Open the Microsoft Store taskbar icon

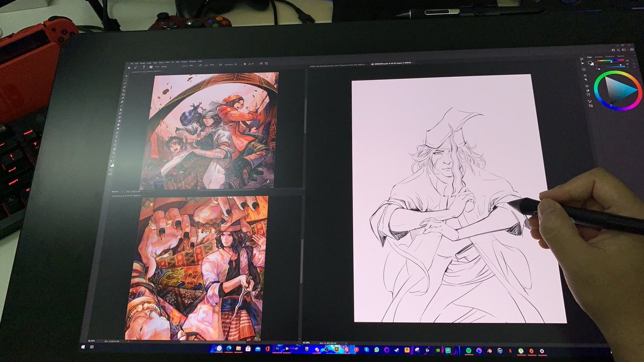(x=247, y=349)
